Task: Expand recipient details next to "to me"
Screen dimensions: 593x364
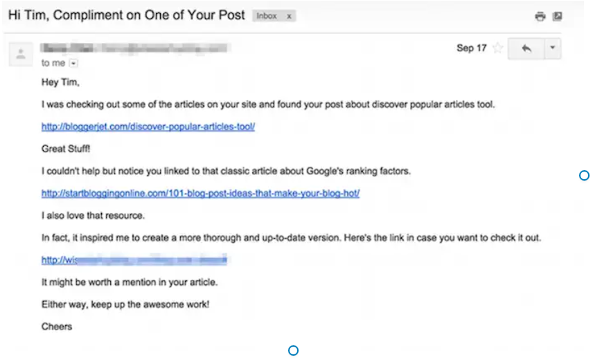Action: 74,63
